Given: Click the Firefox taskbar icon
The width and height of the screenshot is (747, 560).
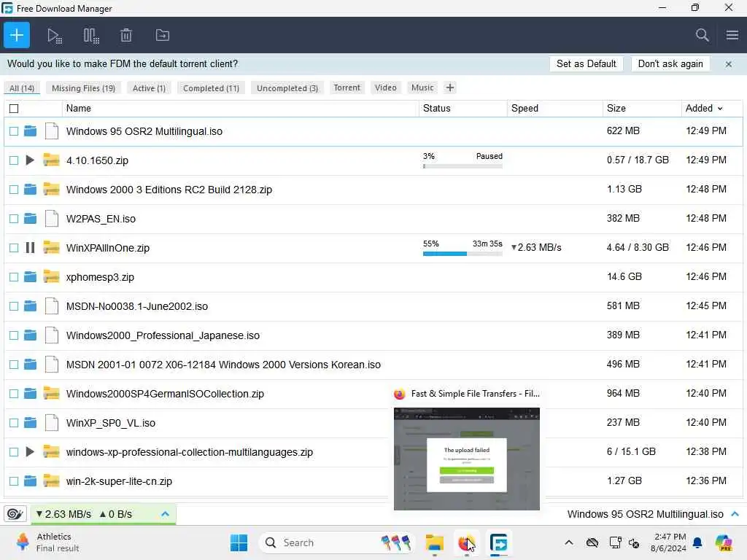Looking at the screenshot, I should [x=466, y=542].
